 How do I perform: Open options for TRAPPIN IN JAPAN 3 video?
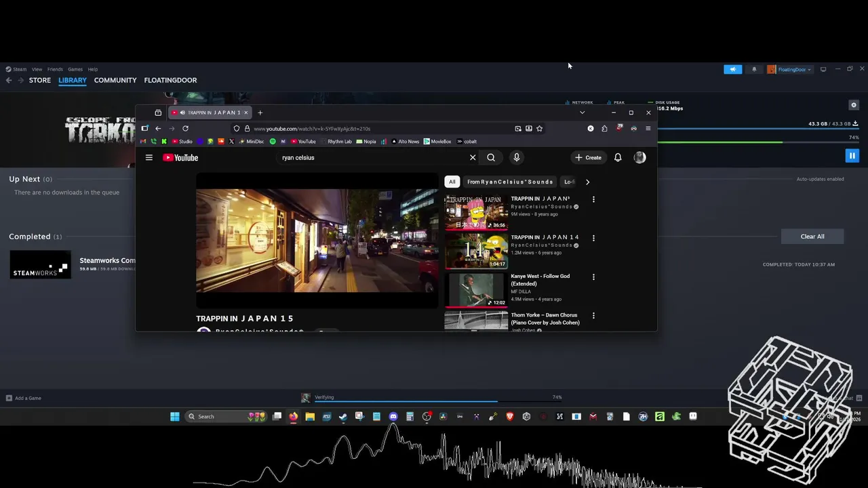(593, 199)
